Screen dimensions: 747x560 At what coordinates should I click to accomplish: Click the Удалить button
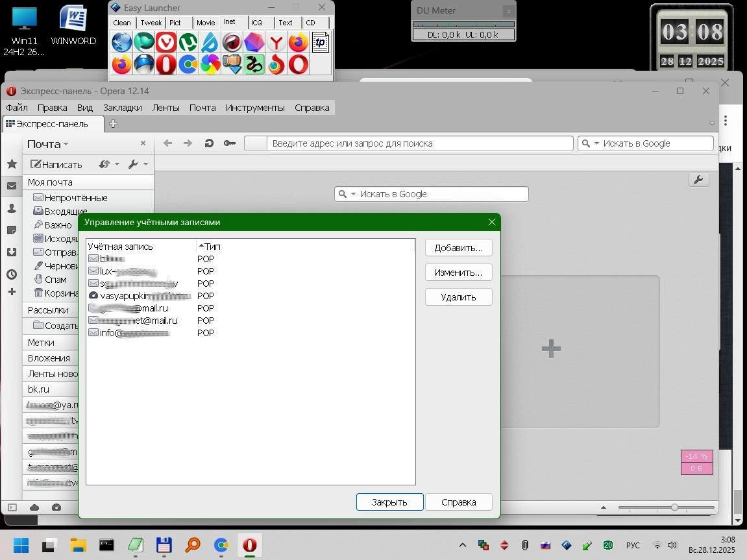pyautogui.click(x=458, y=297)
